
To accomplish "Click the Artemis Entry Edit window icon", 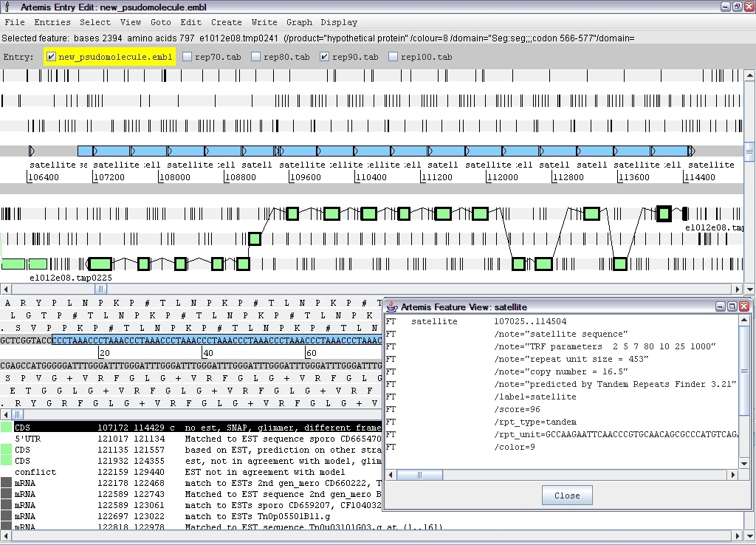I will click(7, 7).
